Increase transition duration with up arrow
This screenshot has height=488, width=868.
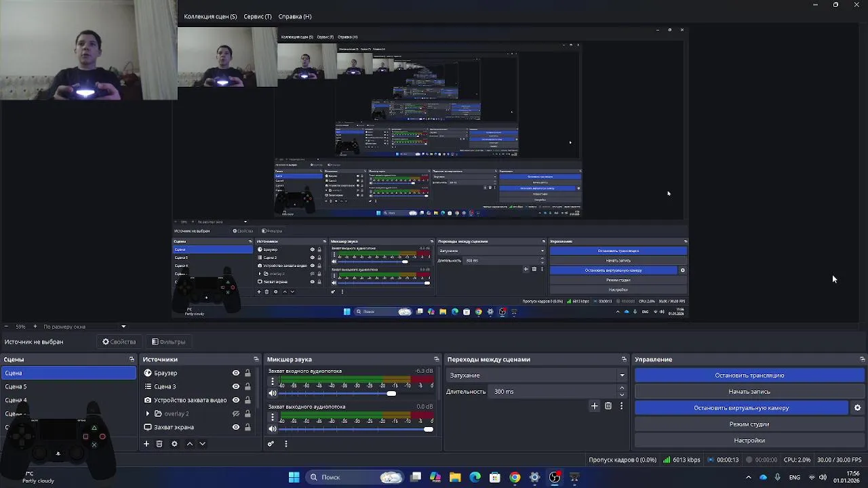coord(622,388)
